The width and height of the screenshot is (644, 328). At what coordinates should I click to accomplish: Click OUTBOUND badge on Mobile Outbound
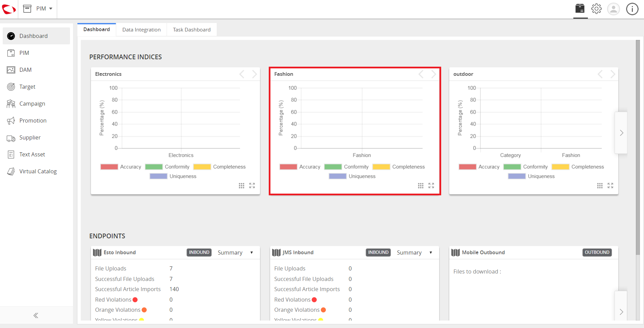pos(597,253)
